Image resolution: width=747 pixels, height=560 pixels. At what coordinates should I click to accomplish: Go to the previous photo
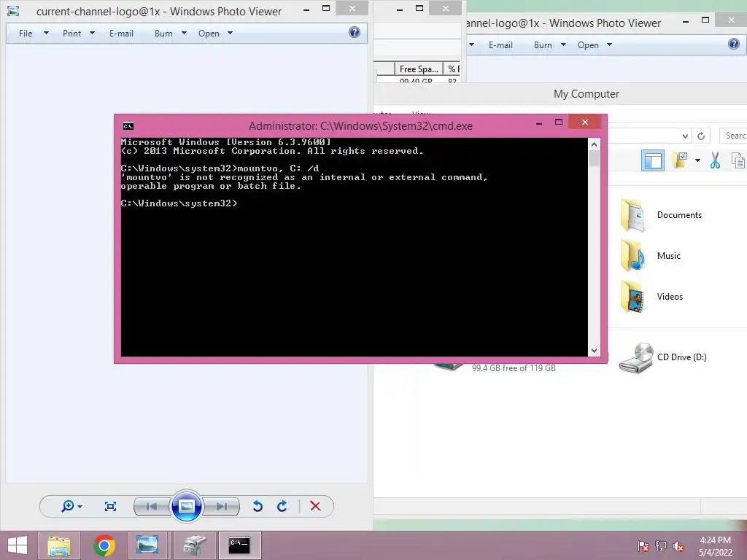point(152,506)
